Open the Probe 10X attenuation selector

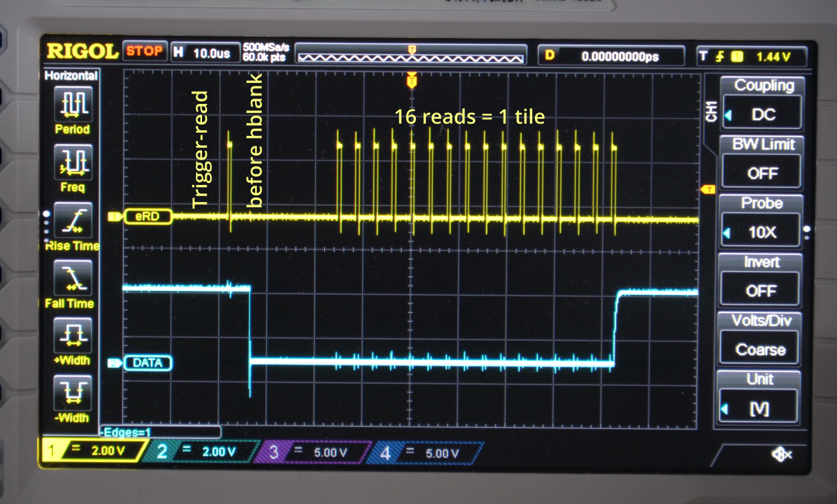[760, 231]
